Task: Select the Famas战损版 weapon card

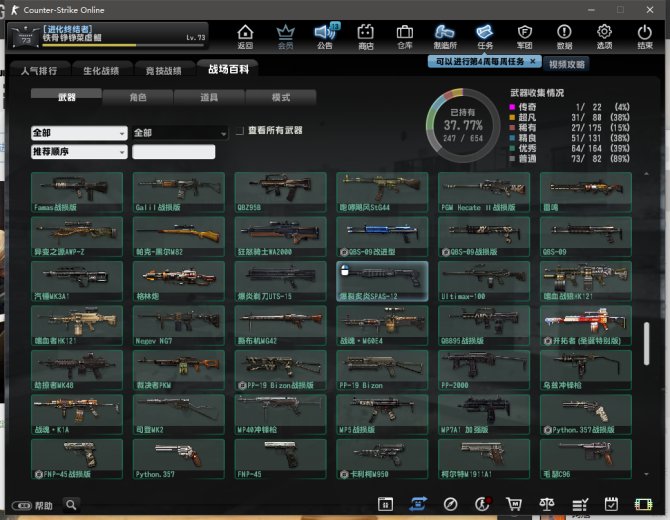Action: 77,192
